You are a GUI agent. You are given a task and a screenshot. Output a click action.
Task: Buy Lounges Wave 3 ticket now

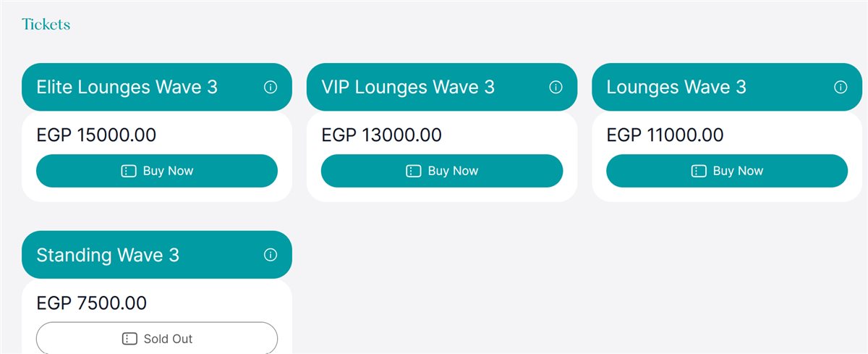[x=727, y=171]
